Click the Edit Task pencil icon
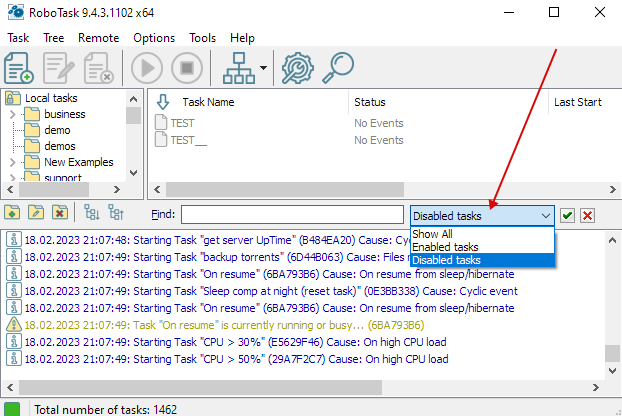Viewport: 622px width, 416px height. [x=59, y=68]
